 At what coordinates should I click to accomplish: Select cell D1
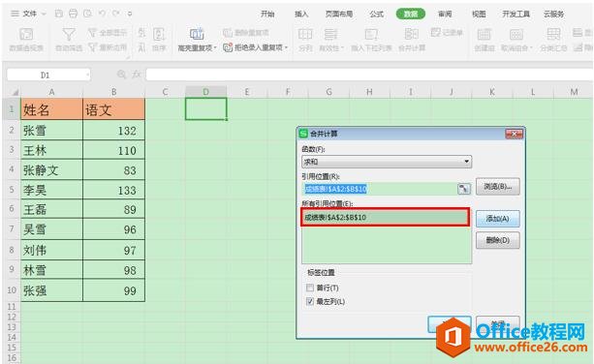click(x=205, y=109)
